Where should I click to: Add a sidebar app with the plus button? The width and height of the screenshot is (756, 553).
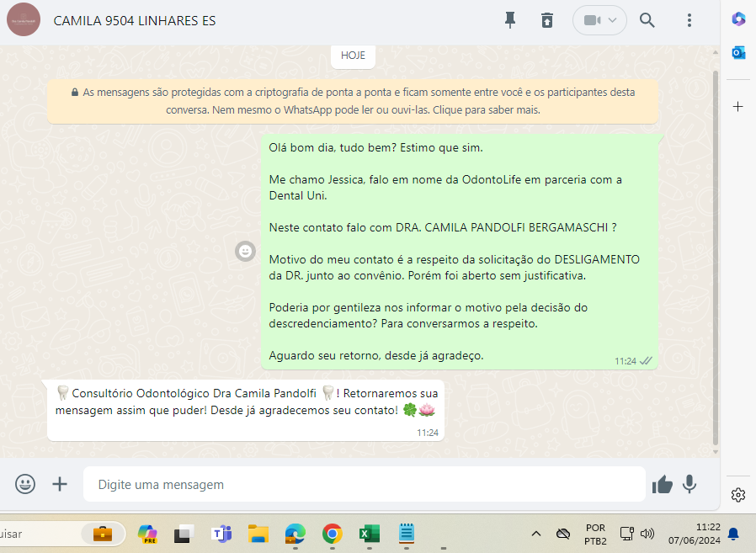point(738,107)
